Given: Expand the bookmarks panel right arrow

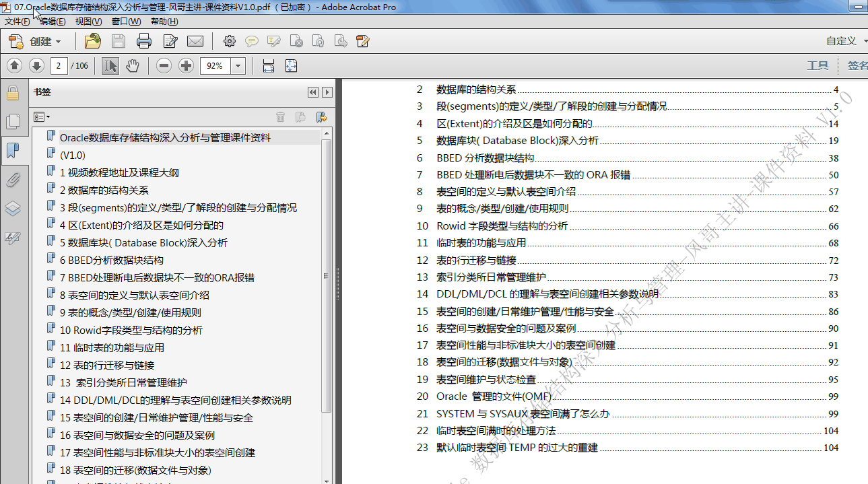Looking at the screenshot, I should (x=327, y=92).
